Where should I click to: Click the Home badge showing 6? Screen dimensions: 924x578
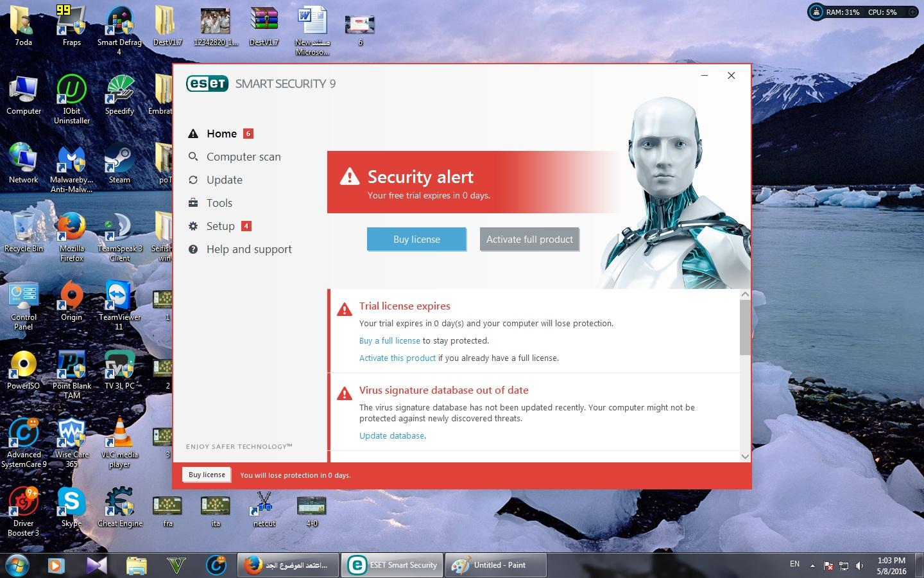(248, 134)
